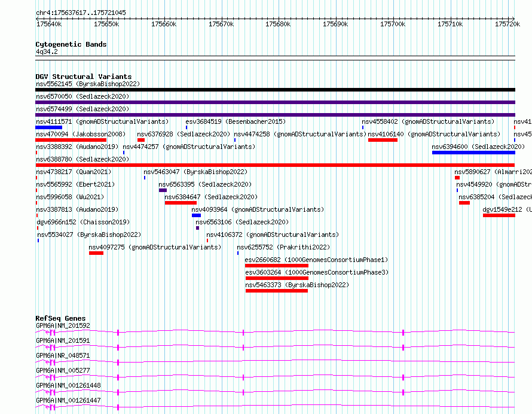Click the 175650k ruler tick label
This screenshot has width=532, height=414.
click(106, 24)
